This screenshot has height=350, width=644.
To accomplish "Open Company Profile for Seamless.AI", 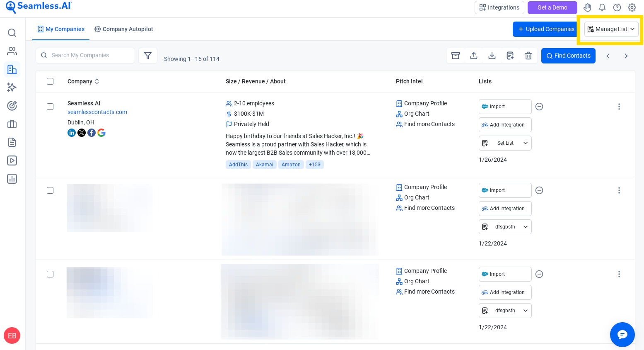I will point(422,103).
